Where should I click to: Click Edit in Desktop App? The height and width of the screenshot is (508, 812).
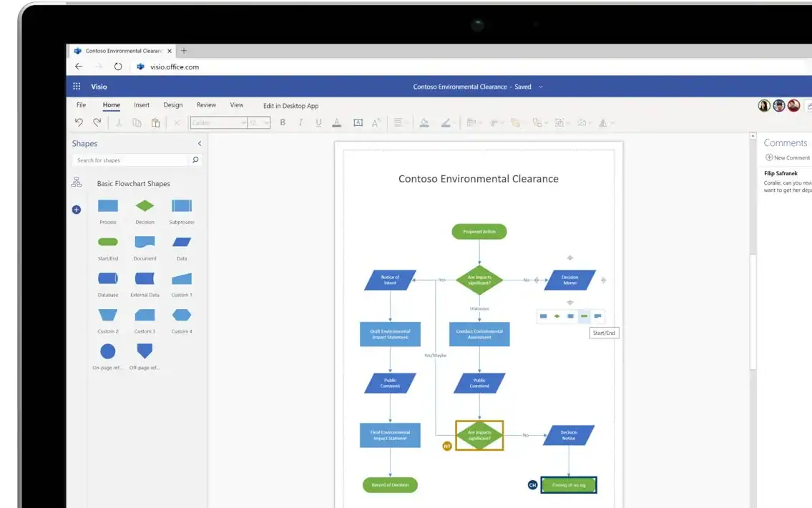pyautogui.click(x=290, y=106)
